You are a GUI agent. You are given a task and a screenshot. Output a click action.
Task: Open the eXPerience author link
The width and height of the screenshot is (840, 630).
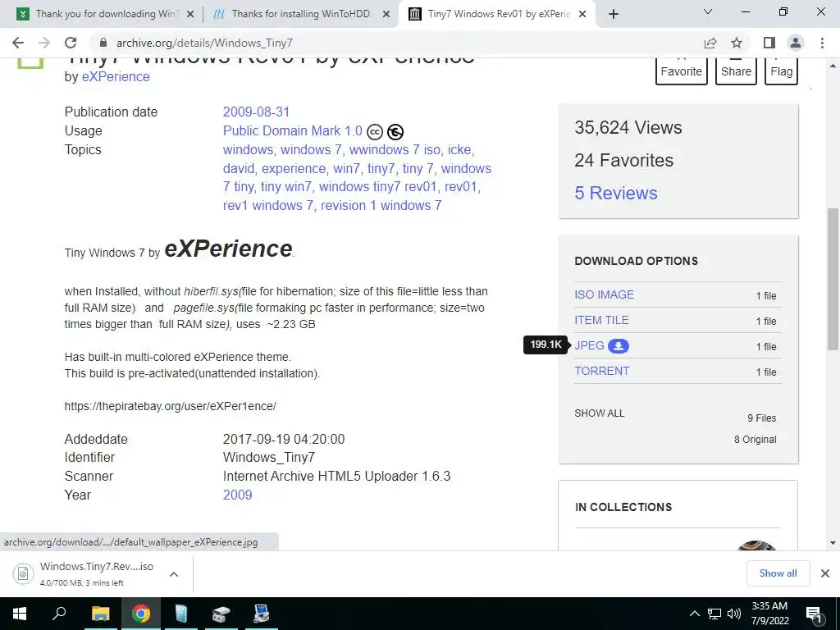click(116, 76)
